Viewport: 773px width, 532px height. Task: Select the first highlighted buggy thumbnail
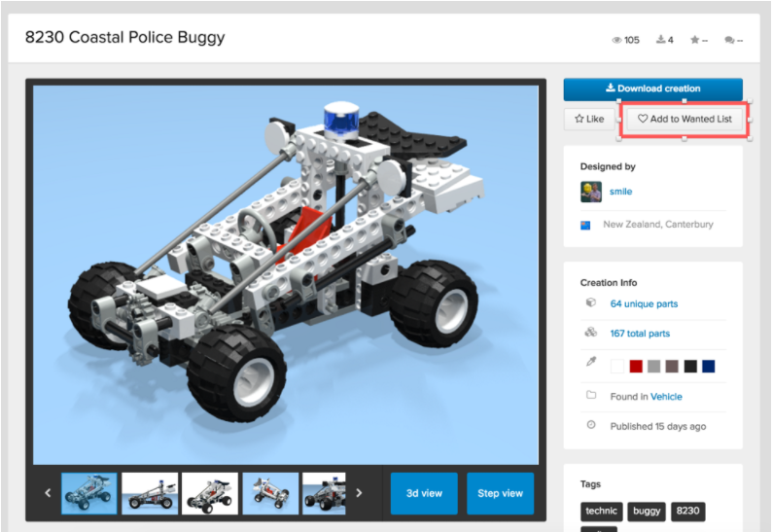point(89,493)
